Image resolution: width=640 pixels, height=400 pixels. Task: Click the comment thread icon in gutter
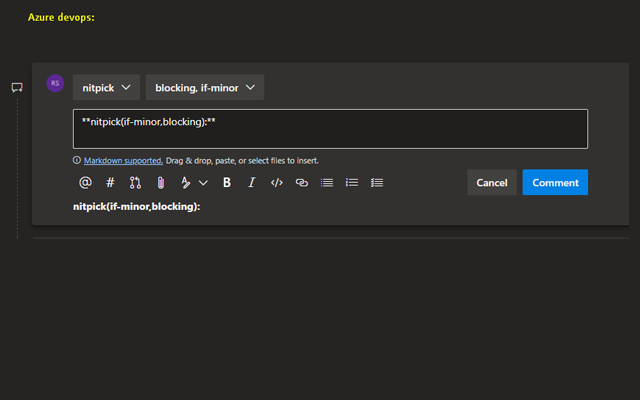click(17, 87)
